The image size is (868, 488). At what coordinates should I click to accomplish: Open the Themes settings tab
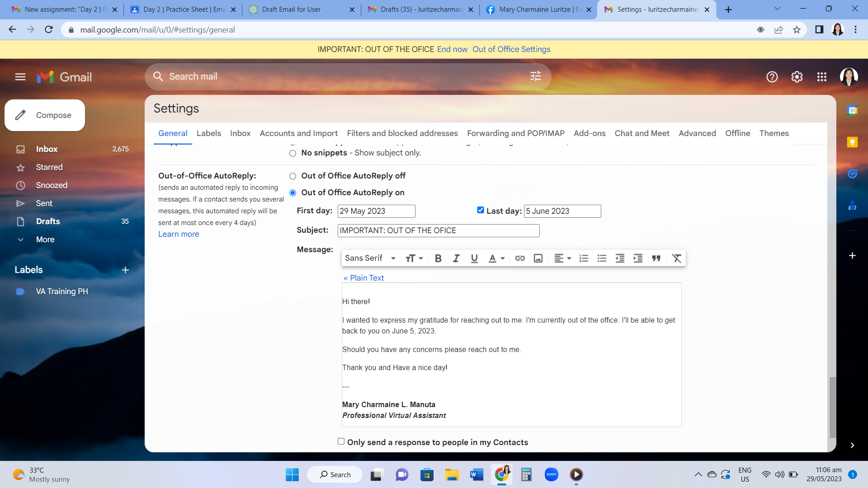point(774,133)
